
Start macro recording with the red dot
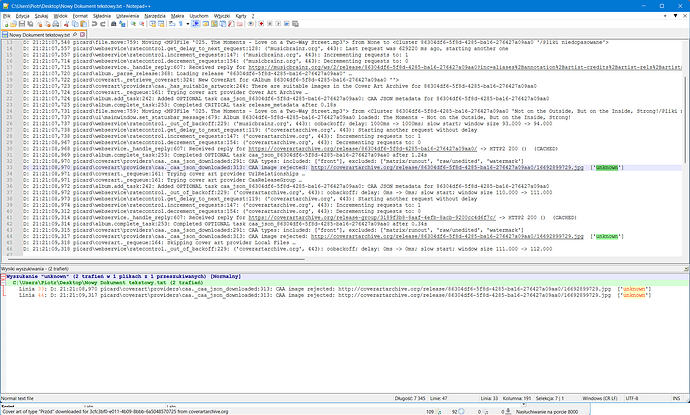pyautogui.click(x=261, y=24)
